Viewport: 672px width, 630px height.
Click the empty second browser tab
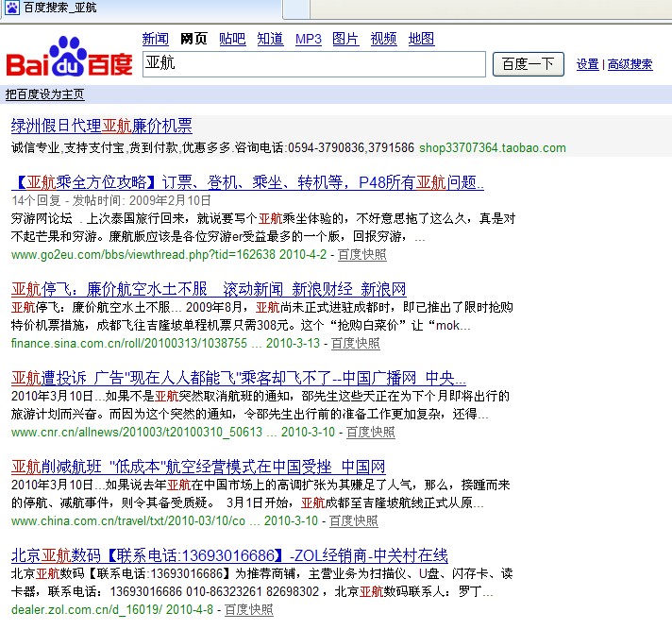[x=296, y=9]
